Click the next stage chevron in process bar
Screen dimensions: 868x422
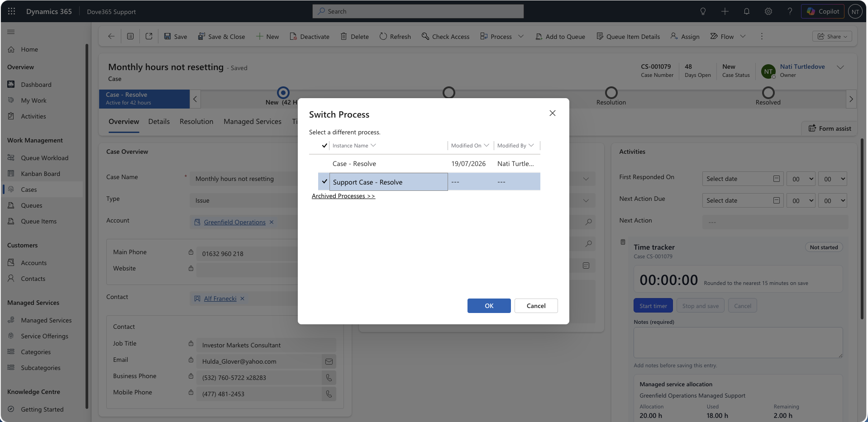(x=851, y=99)
